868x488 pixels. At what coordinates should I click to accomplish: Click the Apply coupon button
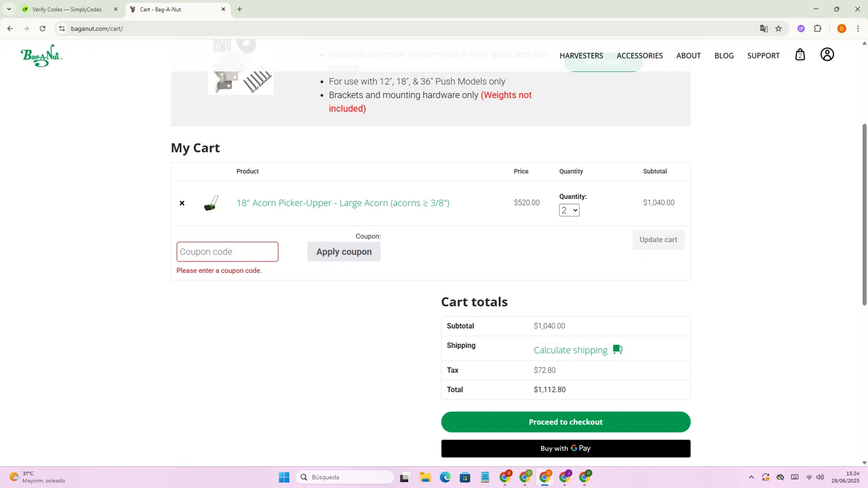(x=344, y=252)
